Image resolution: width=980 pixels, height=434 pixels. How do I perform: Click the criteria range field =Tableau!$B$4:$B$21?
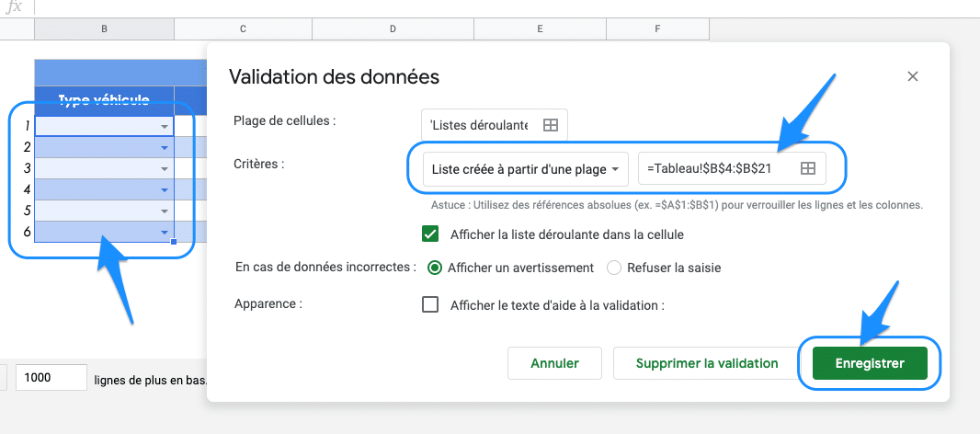(717, 169)
